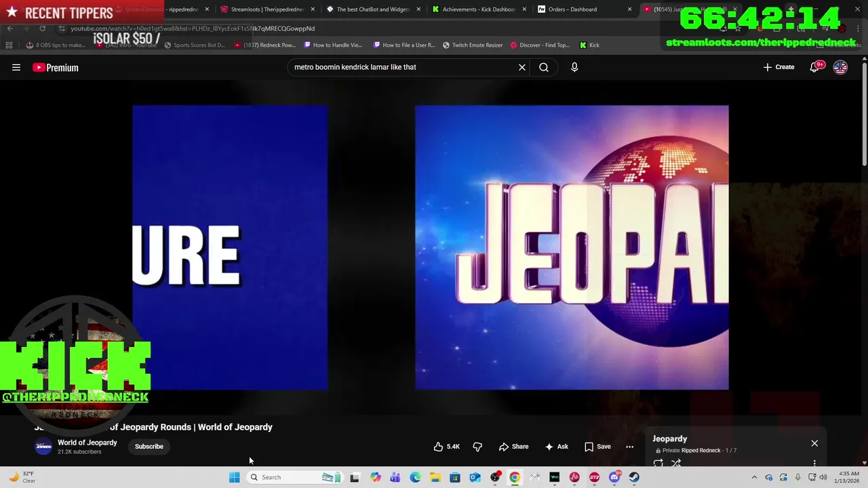
Task: Close the Achievements Kick Dashboard tab
Action: click(524, 9)
